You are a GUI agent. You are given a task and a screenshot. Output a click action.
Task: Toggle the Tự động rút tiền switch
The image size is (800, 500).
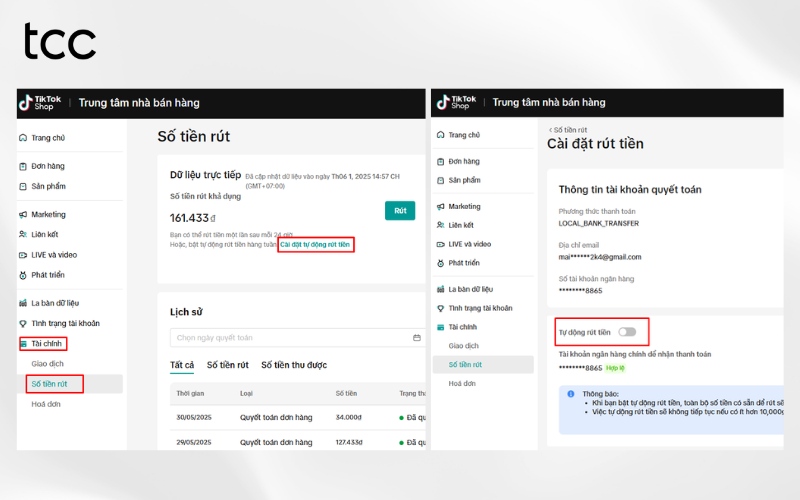point(627,332)
